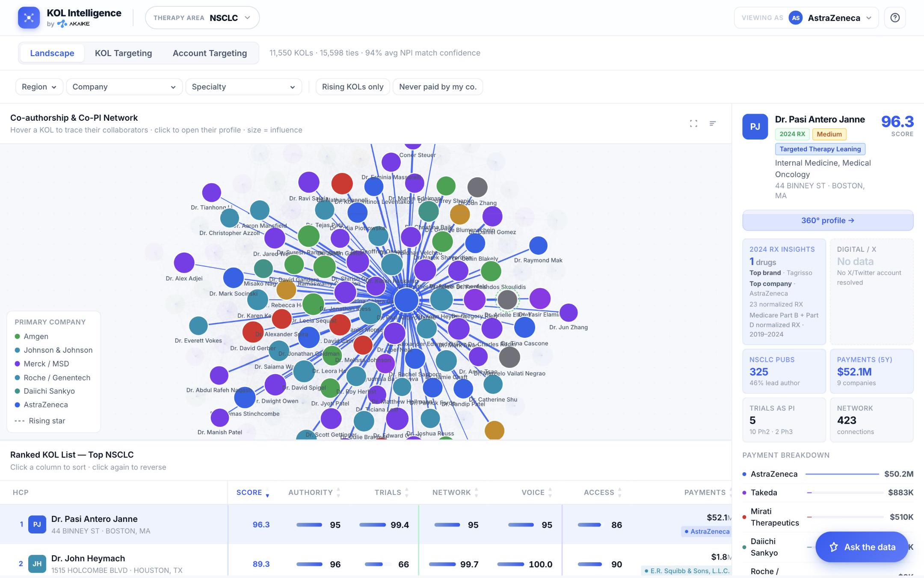Click the AstraZeneca tag in Janne row
The height and width of the screenshot is (578, 924).
click(707, 531)
